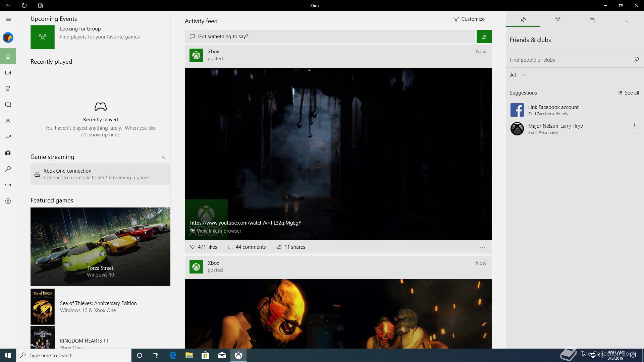
Task: Open Kingdom Hearts III cover thumbnail
Action: click(43, 338)
